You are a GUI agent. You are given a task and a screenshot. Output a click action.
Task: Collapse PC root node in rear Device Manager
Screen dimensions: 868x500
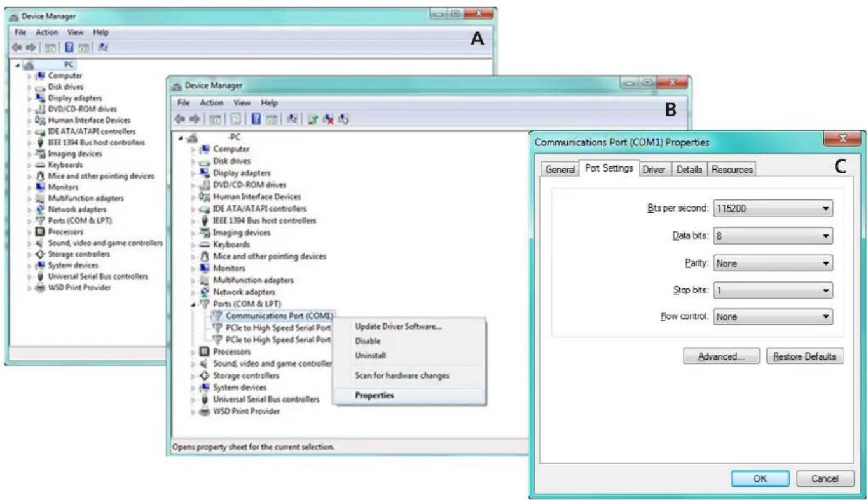click(x=17, y=65)
